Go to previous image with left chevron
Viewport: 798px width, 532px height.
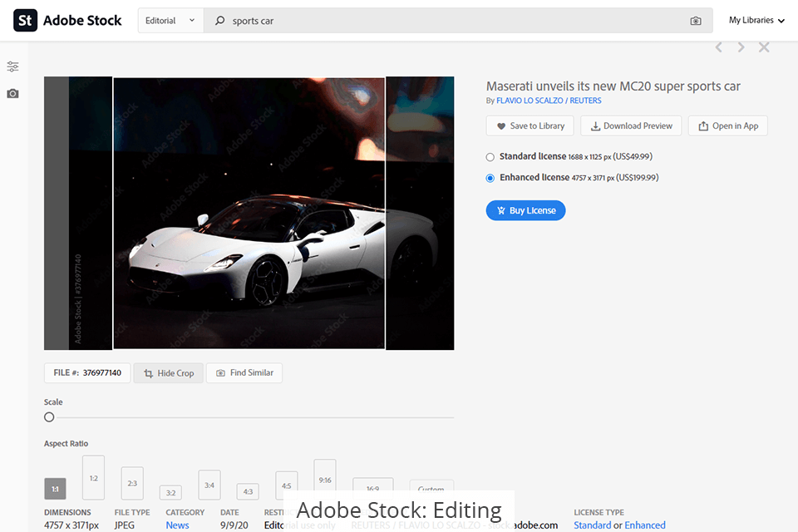[718, 47]
